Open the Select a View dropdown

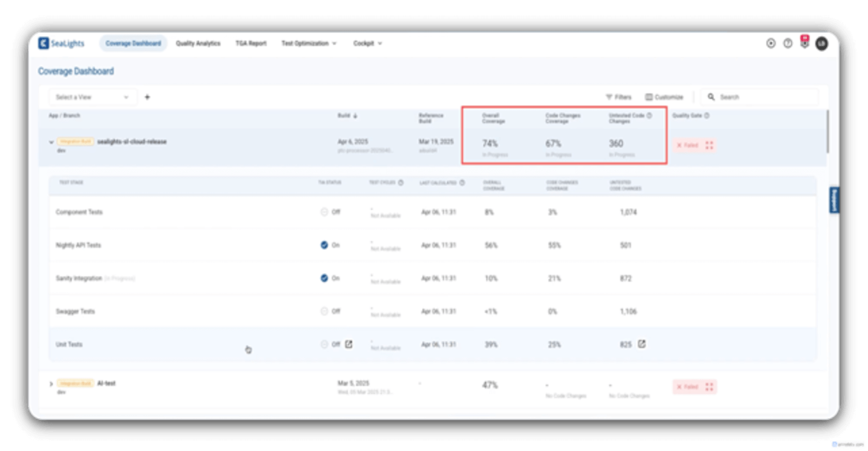pos(92,97)
